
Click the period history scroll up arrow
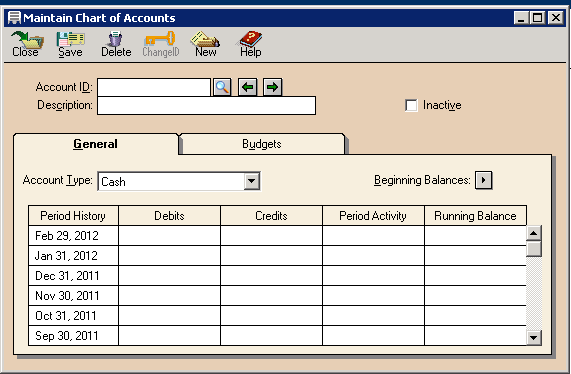(x=533, y=233)
